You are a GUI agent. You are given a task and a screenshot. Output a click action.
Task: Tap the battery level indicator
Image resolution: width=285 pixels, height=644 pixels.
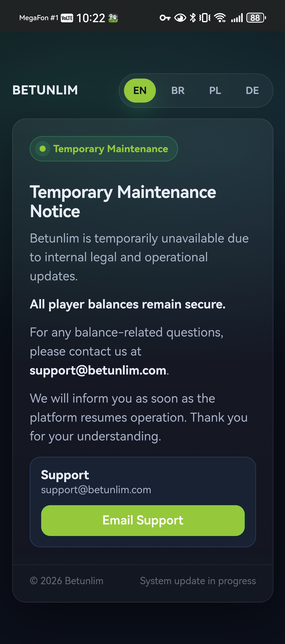pyautogui.click(x=256, y=18)
